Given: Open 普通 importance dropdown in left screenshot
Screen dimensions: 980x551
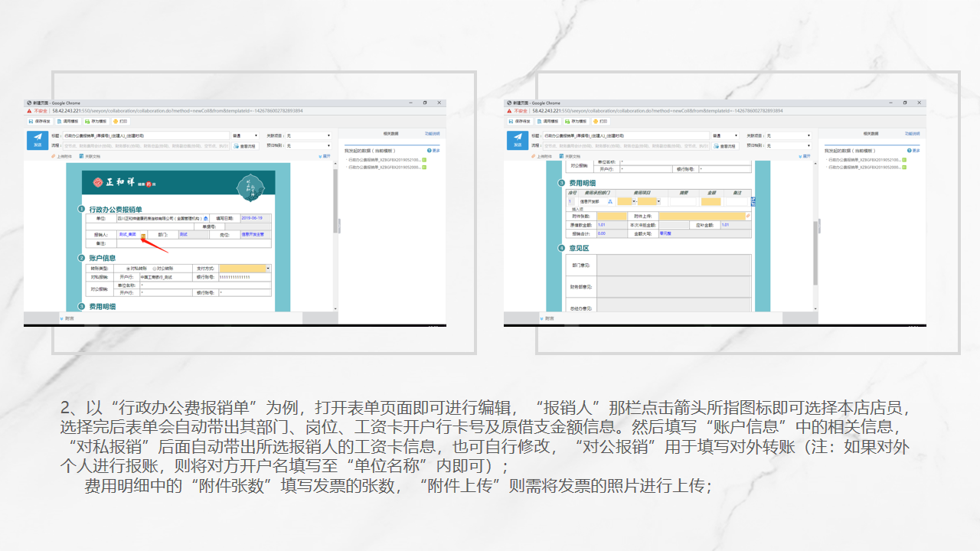Looking at the screenshot, I should pyautogui.click(x=245, y=135).
